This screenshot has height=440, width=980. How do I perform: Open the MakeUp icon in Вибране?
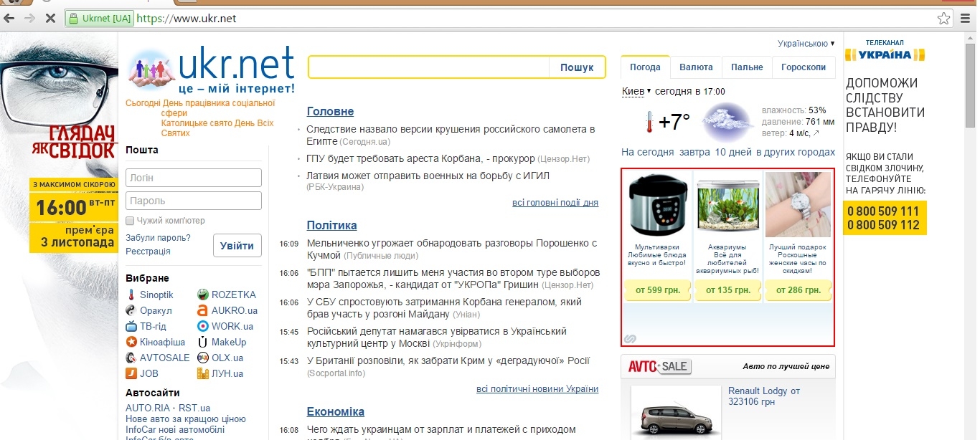click(203, 342)
